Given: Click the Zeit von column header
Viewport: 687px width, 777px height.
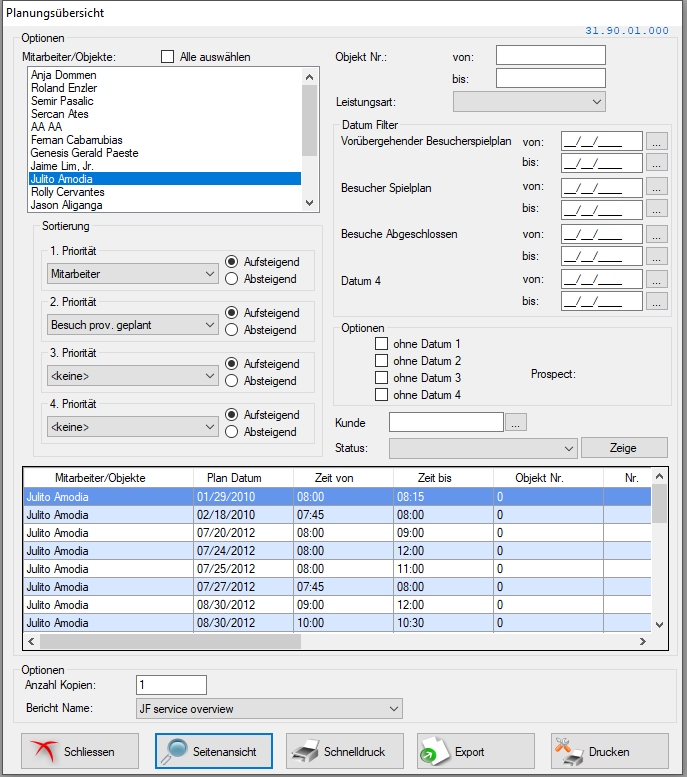Looking at the screenshot, I should click(344, 478).
